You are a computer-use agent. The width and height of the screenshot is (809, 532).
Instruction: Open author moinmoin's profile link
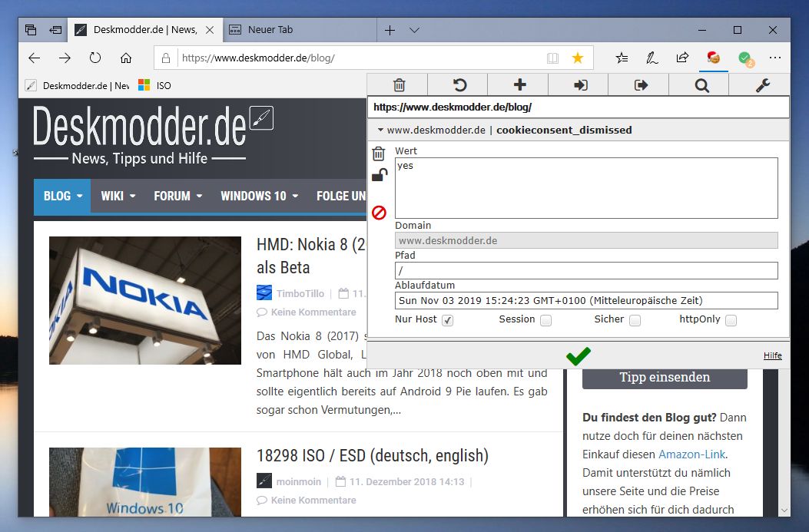298,481
